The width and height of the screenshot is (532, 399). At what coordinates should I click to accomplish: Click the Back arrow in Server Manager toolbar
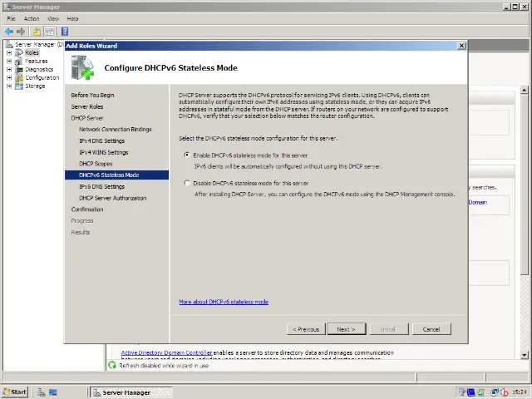pyautogui.click(x=9, y=32)
